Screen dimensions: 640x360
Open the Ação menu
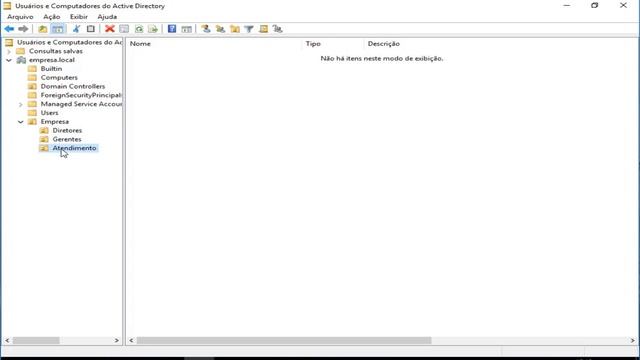tap(52, 17)
